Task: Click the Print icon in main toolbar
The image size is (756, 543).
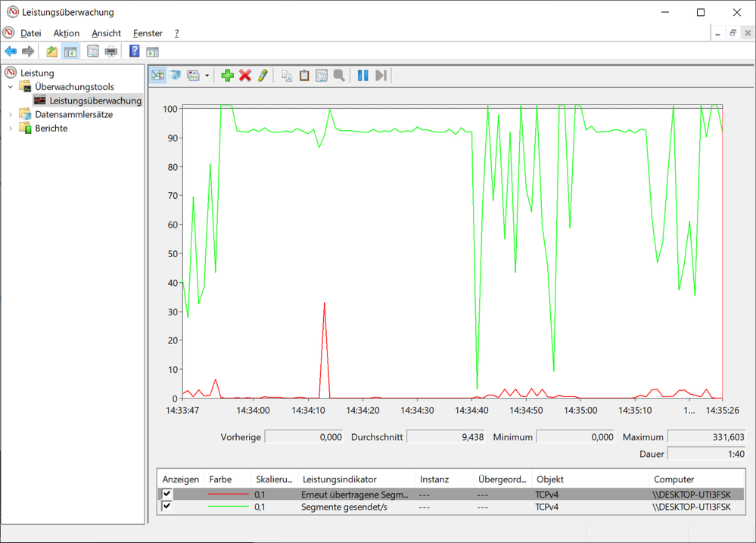Action: 111,51
